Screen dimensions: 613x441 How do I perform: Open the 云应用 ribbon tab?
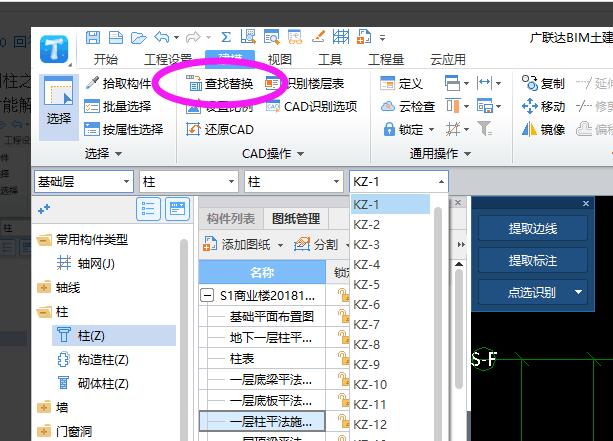[448, 59]
